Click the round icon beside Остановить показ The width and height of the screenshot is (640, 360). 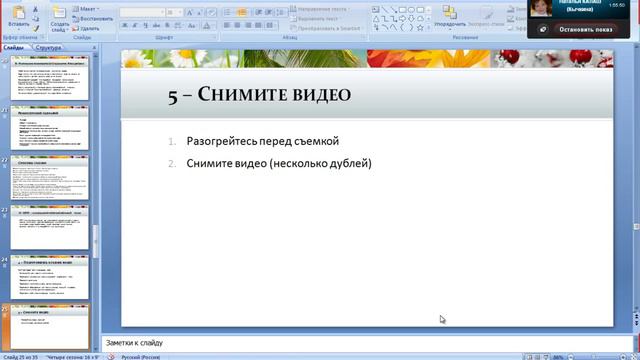542,29
